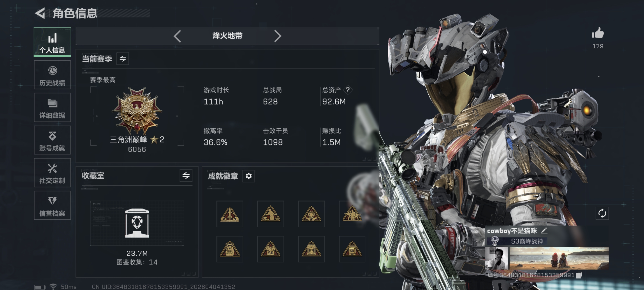Open the 信誉档案 section
This screenshot has height=290, width=644.
pyautogui.click(x=52, y=205)
